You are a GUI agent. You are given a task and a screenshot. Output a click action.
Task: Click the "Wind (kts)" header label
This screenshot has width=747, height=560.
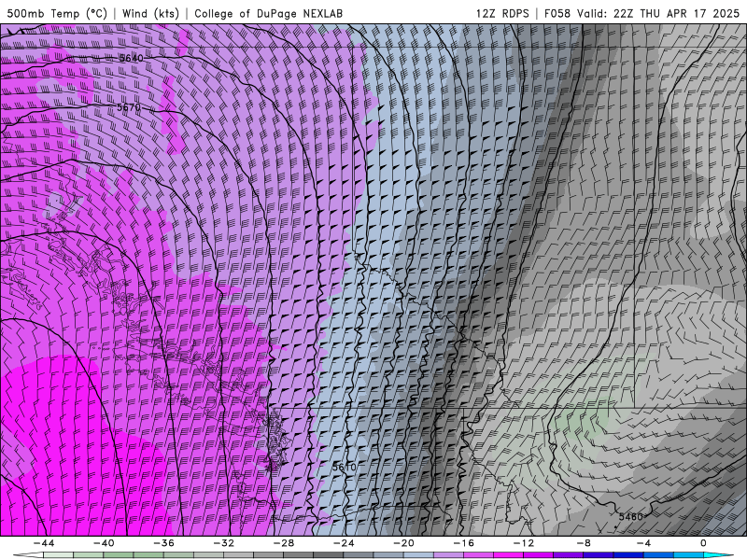click(150, 13)
